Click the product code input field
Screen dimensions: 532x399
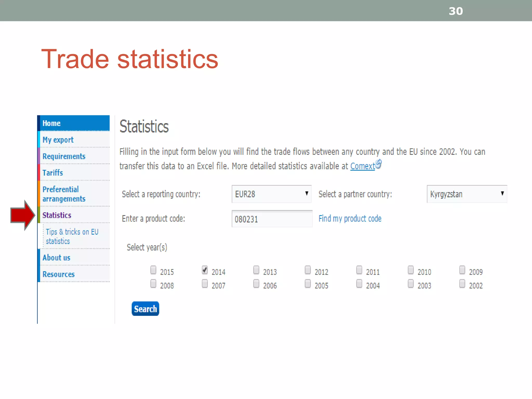pyautogui.click(x=272, y=219)
